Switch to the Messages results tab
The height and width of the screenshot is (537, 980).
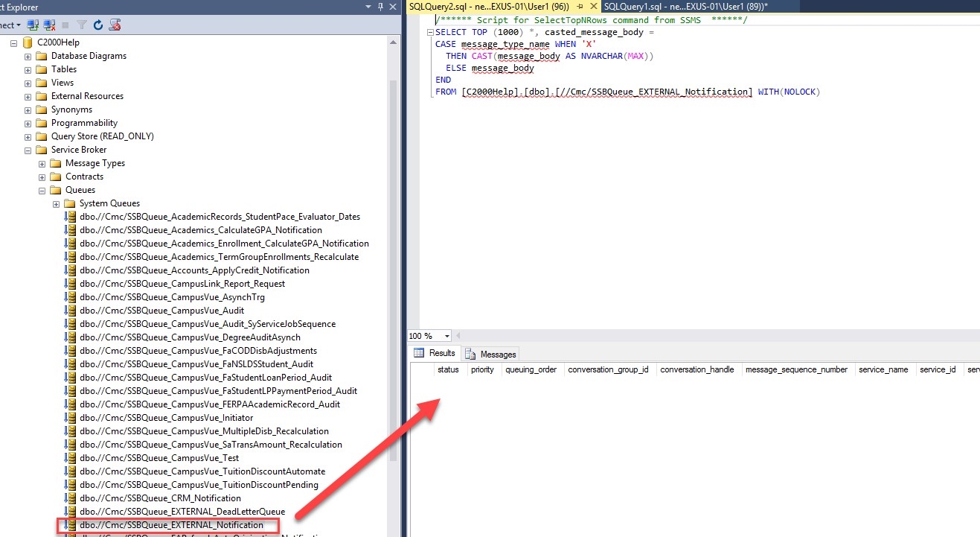tap(491, 354)
